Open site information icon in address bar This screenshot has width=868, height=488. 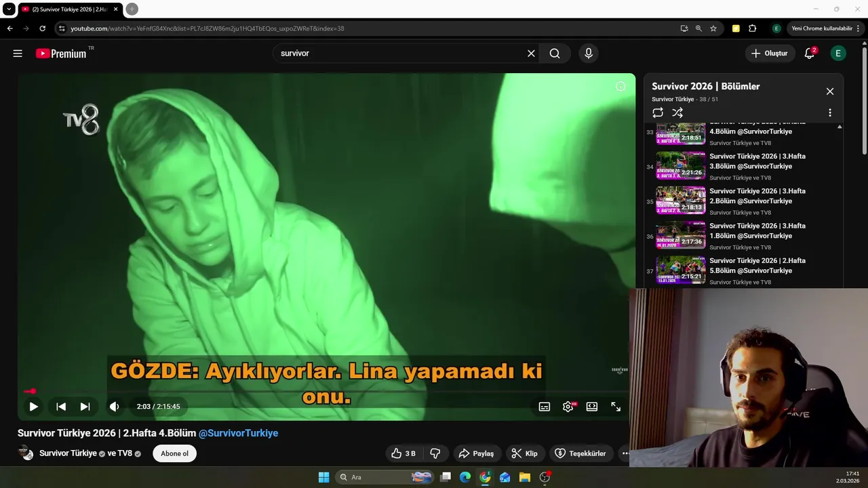62,28
